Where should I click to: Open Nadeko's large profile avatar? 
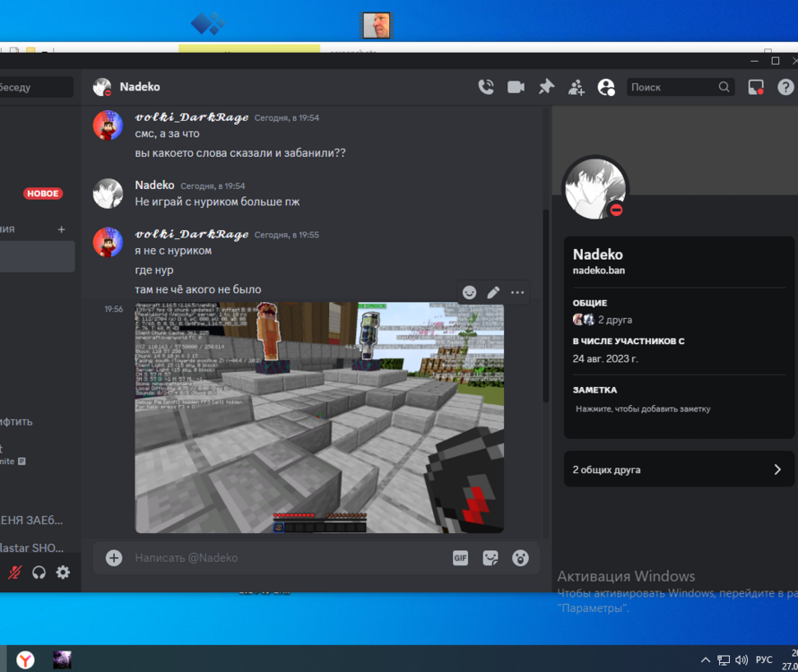pyautogui.click(x=595, y=189)
